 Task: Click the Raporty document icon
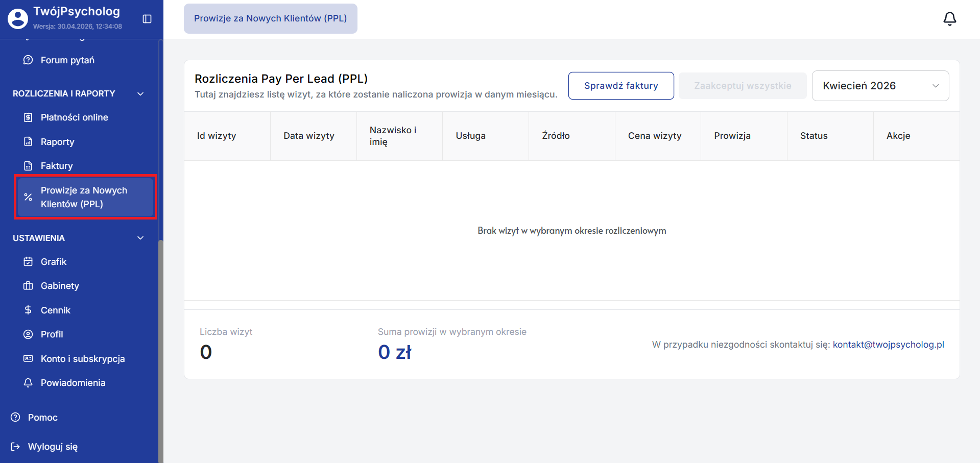coord(28,141)
